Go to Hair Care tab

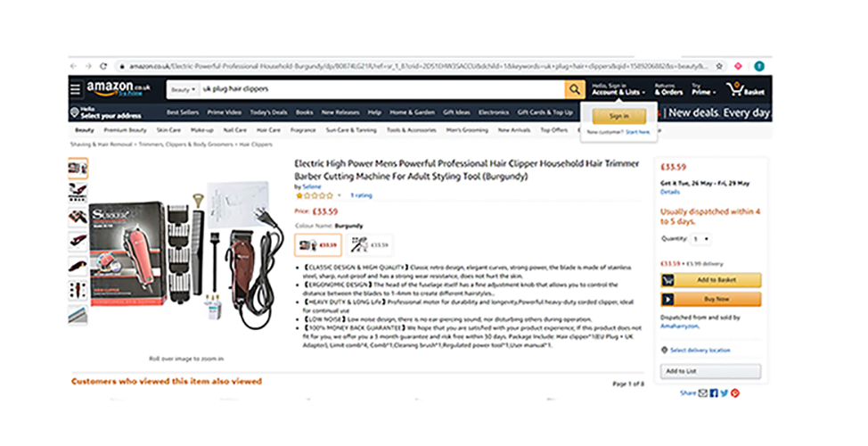[268, 130]
